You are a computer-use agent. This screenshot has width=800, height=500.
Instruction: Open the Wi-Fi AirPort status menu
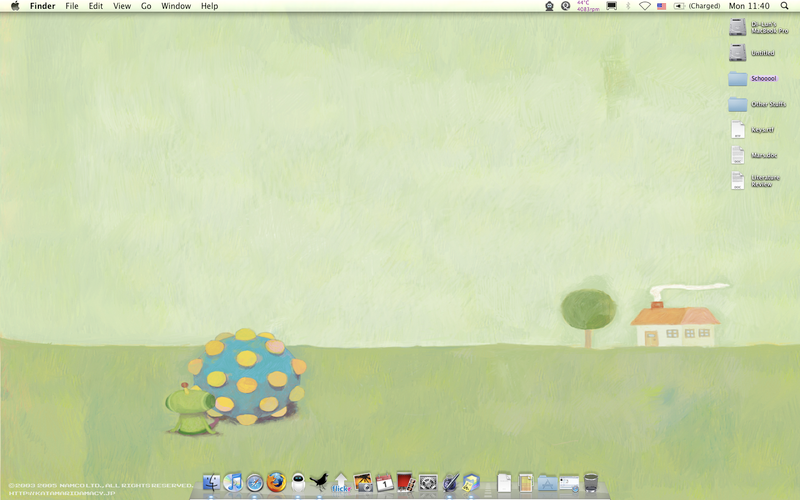point(644,6)
